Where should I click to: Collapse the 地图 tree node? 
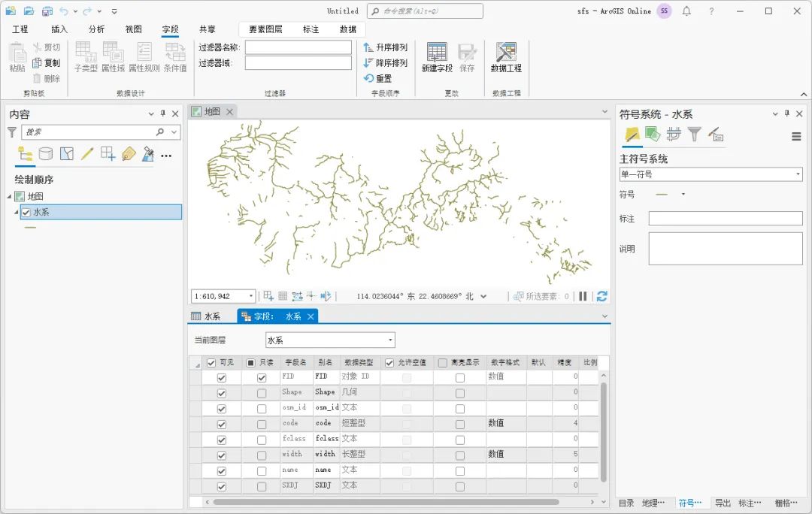point(9,196)
